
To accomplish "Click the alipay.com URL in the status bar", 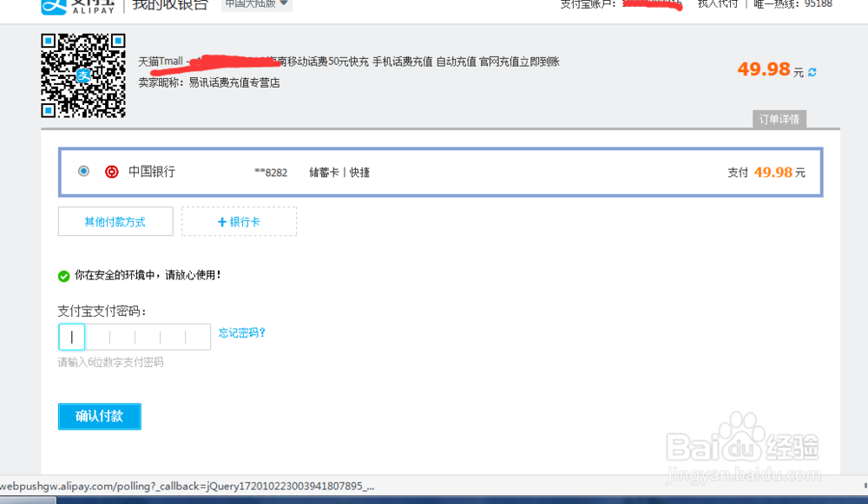I will tap(130, 488).
